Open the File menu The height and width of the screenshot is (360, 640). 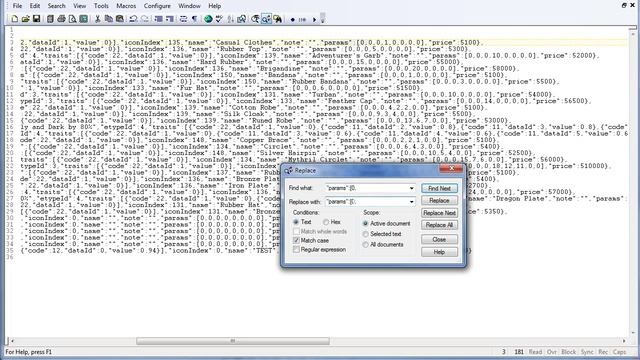point(17,6)
